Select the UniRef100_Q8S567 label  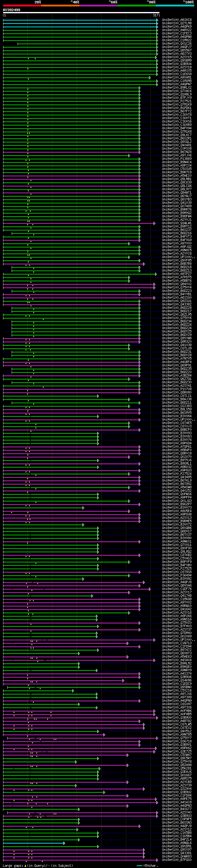click(x=177, y=50)
